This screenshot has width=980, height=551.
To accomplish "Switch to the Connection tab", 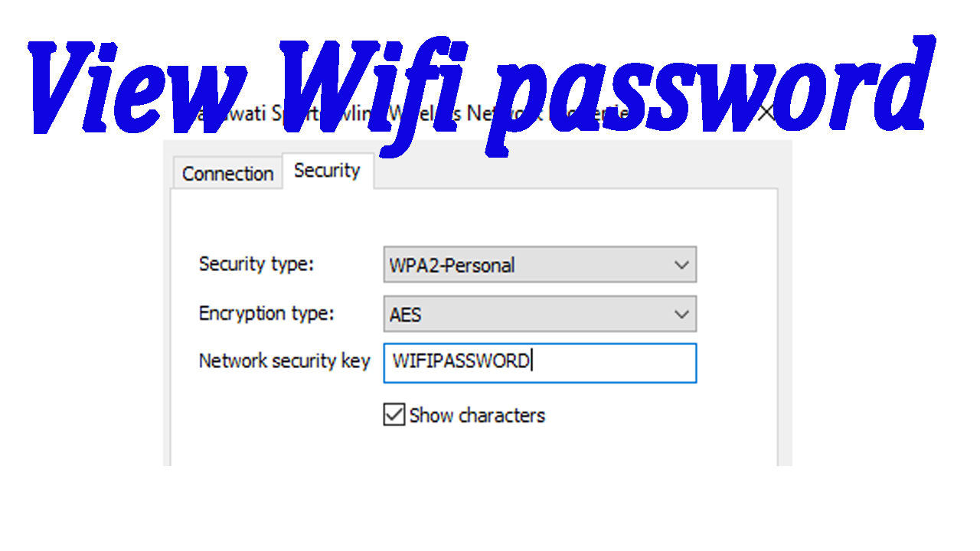I will coord(227,173).
